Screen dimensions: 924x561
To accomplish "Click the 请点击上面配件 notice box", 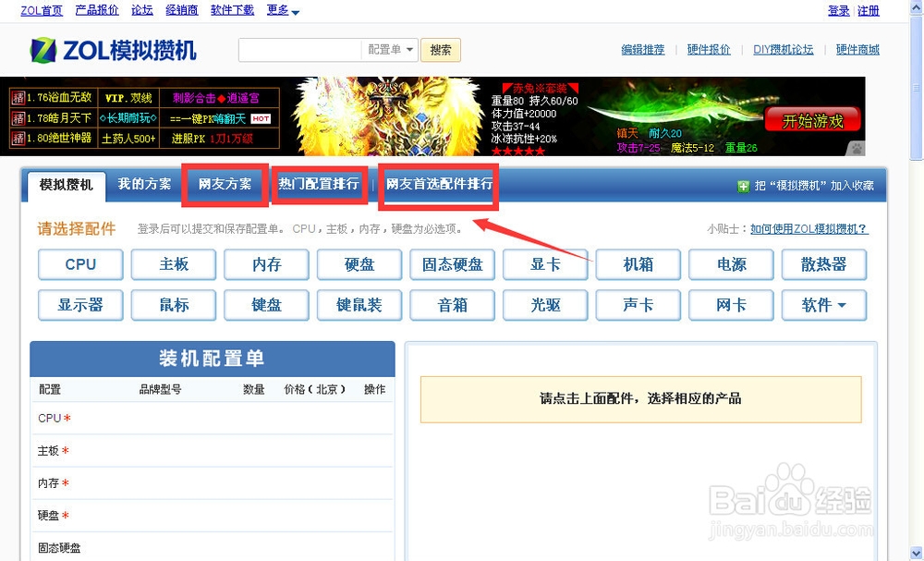I will tap(640, 399).
